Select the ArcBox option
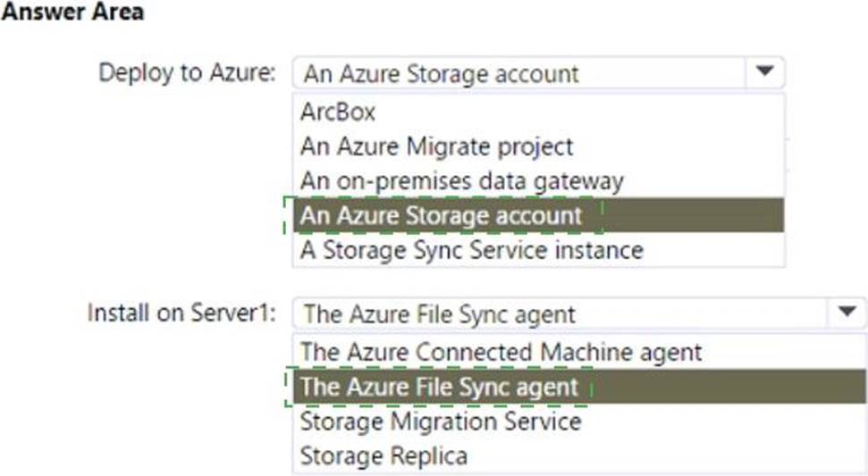Viewport: 868px width, 476px height. 338,112
